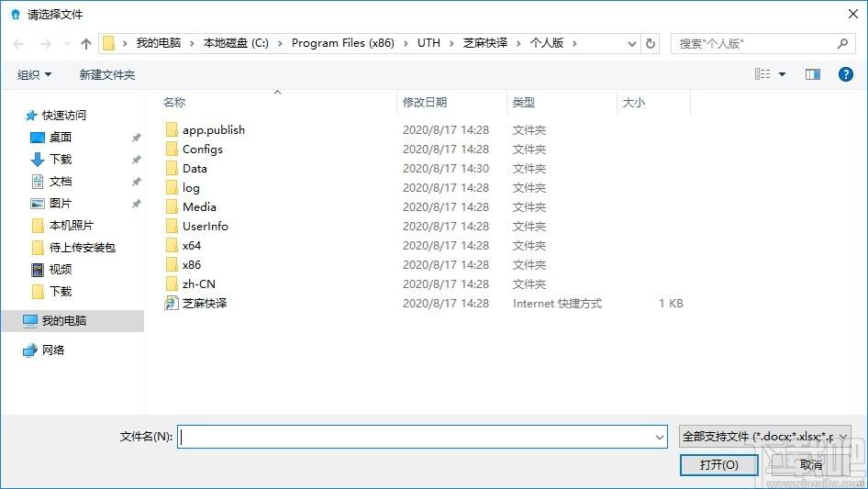Open 待上传安装包 folder in sidebar
This screenshot has width=868, height=489.
pyautogui.click(x=82, y=247)
